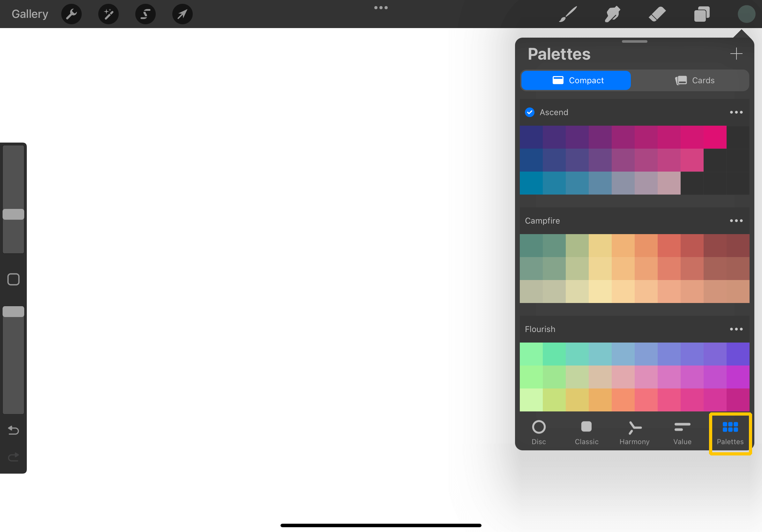Tap the Undo arrow in the sidebar
This screenshot has width=762, height=532.
point(13,430)
